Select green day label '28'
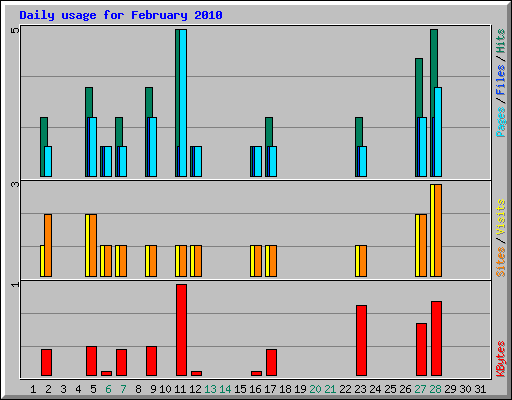512x400 pixels. [x=435, y=389]
